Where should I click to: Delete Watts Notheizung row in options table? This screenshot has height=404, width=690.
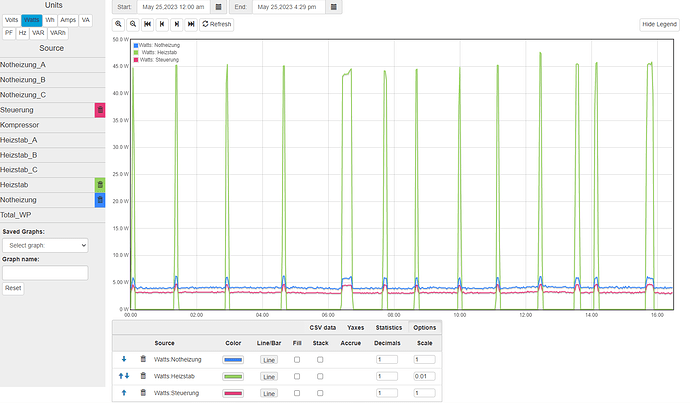pos(143,359)
